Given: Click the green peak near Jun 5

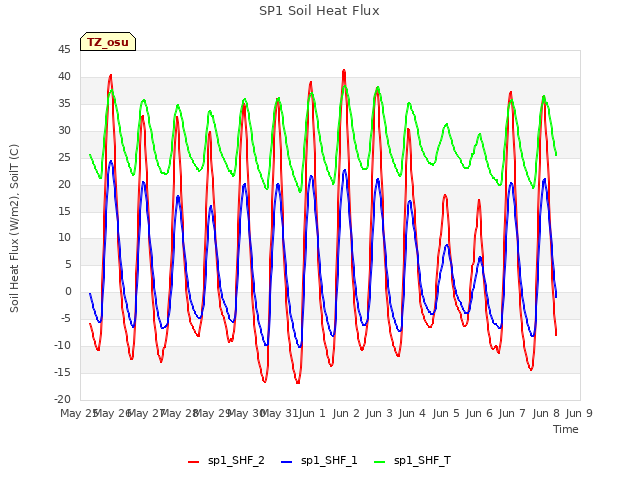Looking at the screenshot, I should [x=447, y=124].
